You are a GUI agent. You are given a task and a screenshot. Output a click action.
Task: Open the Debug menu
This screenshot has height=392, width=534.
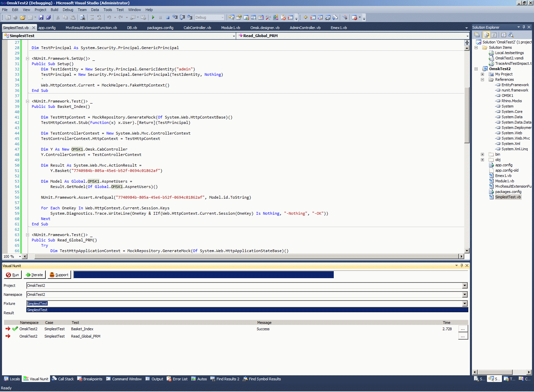68,10
